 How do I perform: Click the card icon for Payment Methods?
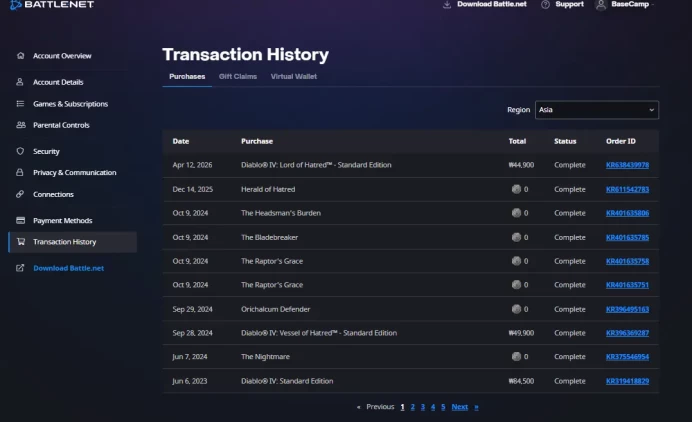tap(20, 220)
